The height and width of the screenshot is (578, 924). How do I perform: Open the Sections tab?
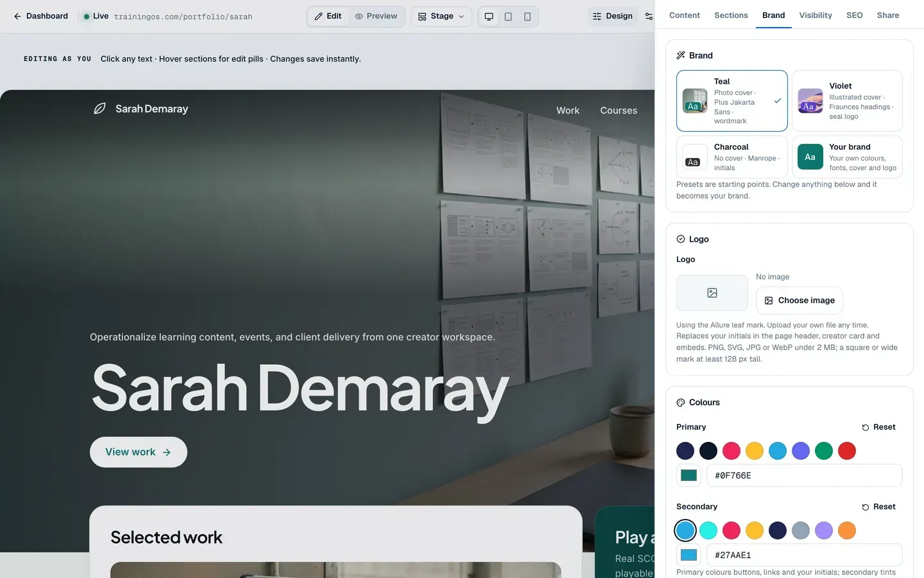click(x=731, y=15)
